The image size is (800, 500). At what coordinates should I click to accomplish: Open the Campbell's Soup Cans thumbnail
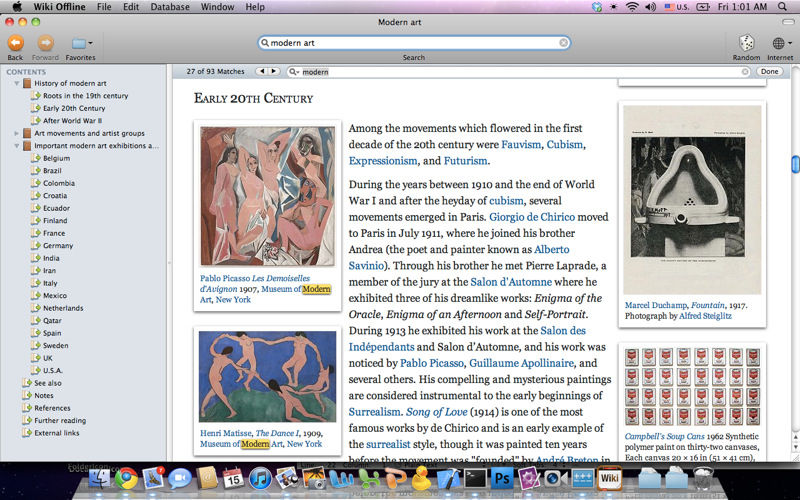(x=692, y=386)
